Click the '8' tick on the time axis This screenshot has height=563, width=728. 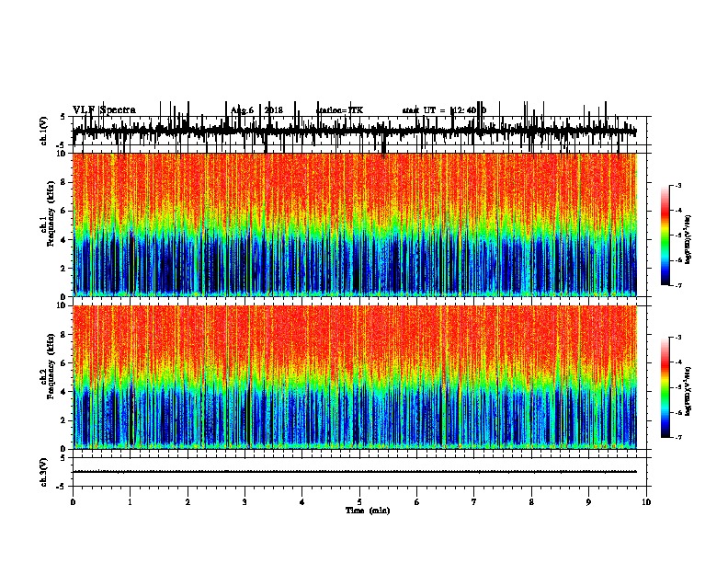click(531, 501)
